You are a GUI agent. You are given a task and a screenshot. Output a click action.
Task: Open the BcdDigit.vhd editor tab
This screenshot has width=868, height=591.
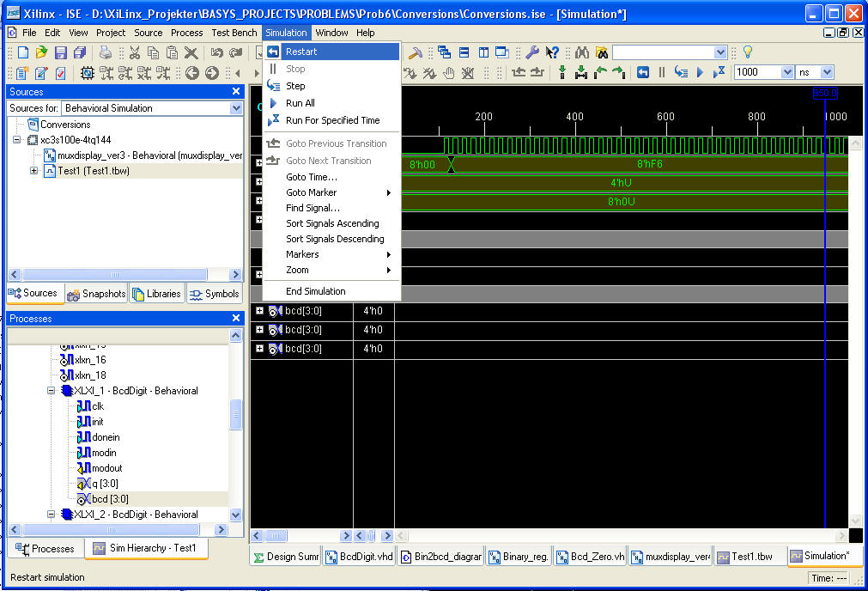359,557
